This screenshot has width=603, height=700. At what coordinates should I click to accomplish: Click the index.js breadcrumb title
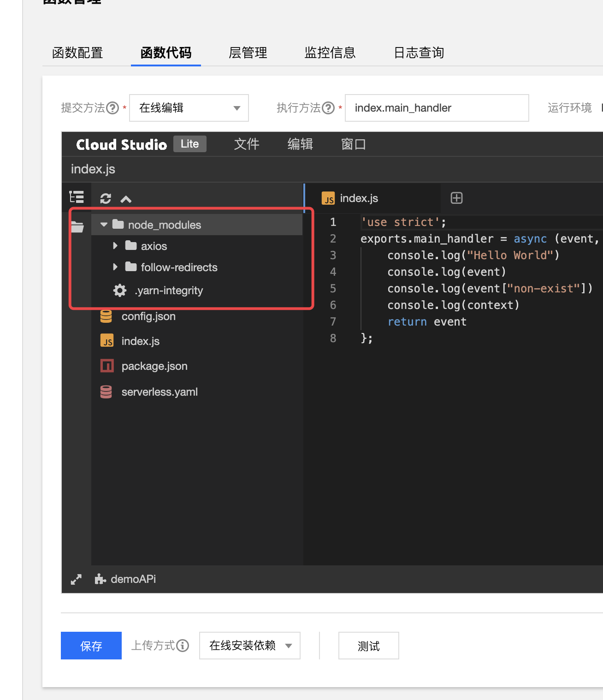pos(93,169)
